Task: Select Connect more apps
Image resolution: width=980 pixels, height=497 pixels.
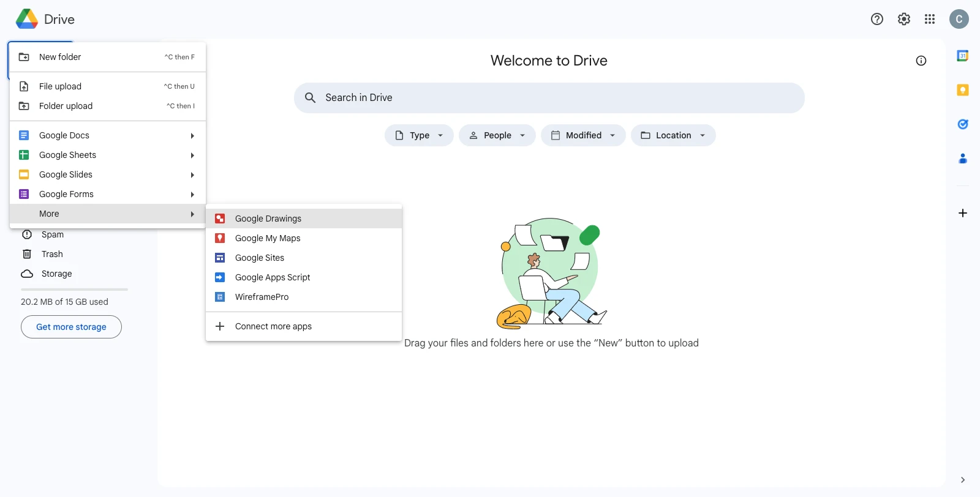Action: tap(304, 326)
